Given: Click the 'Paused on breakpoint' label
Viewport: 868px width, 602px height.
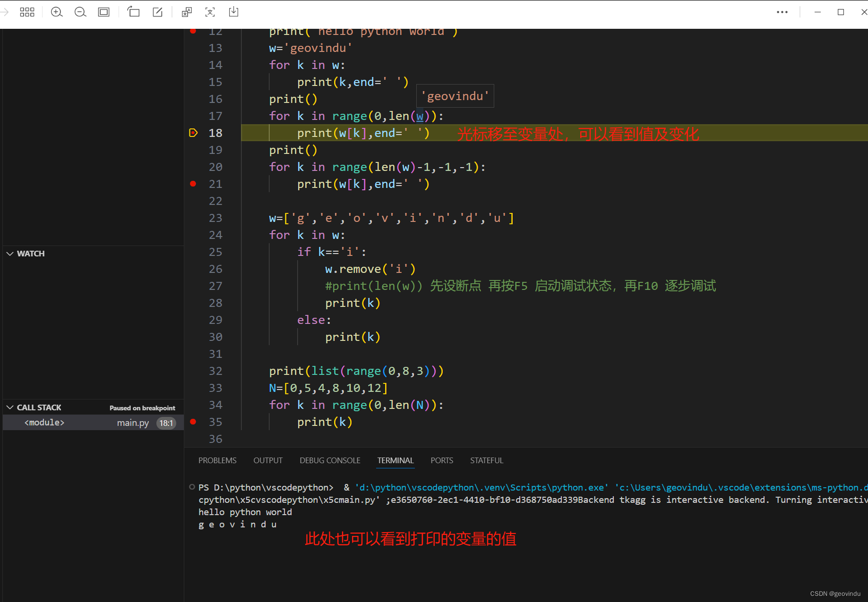Looking at the screenshot, I should 142,408.
